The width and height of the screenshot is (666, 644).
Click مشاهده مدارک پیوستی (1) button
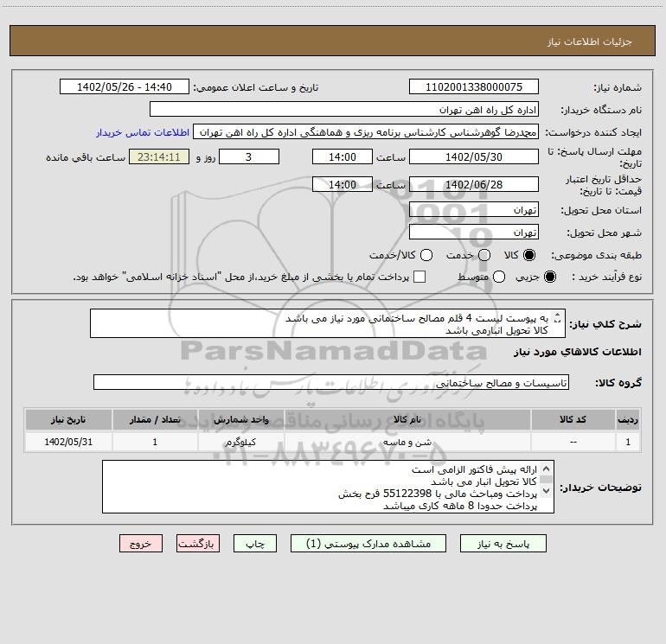[368, 544]
